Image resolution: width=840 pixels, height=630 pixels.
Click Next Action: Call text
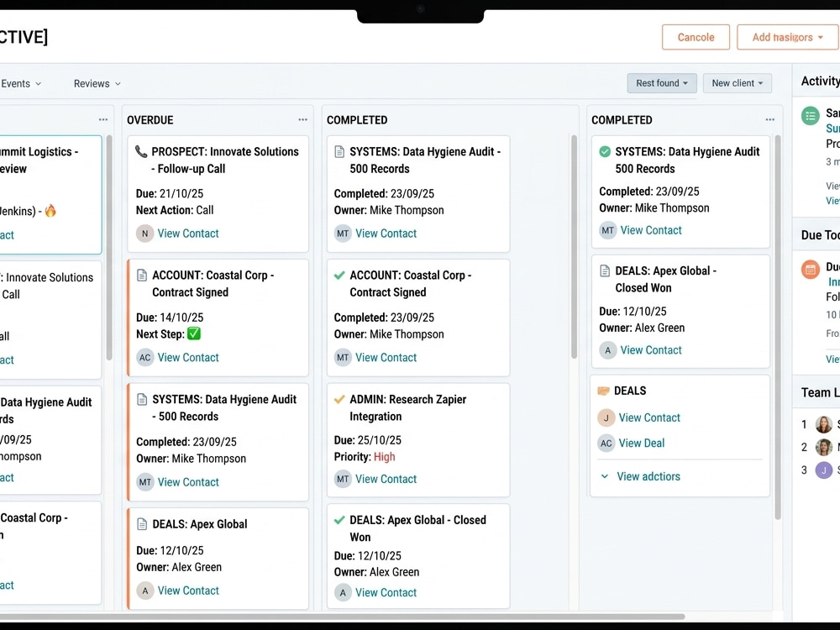tap(175, 210)
